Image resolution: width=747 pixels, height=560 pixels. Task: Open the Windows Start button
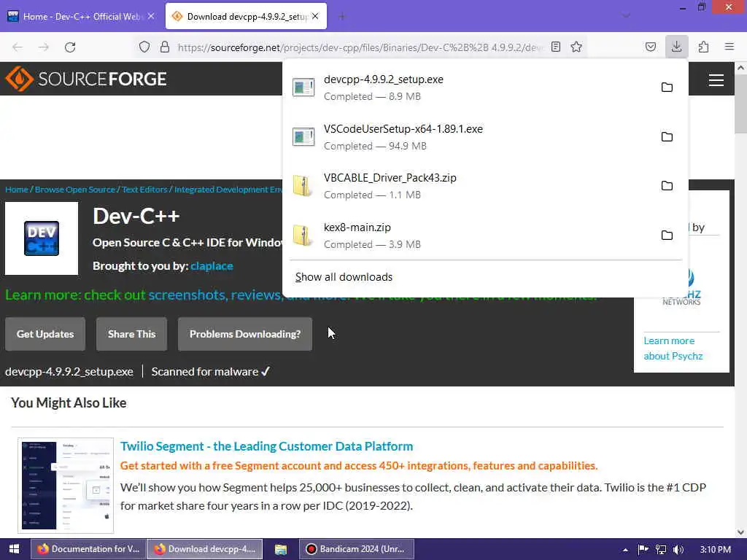[14, 549]
